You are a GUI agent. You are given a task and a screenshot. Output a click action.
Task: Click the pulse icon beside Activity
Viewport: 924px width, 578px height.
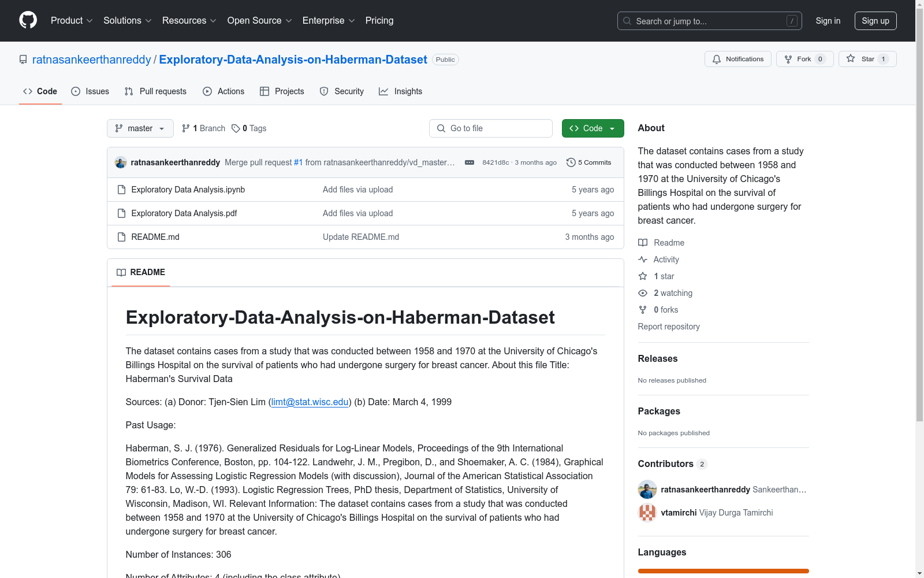coord(643,260)
